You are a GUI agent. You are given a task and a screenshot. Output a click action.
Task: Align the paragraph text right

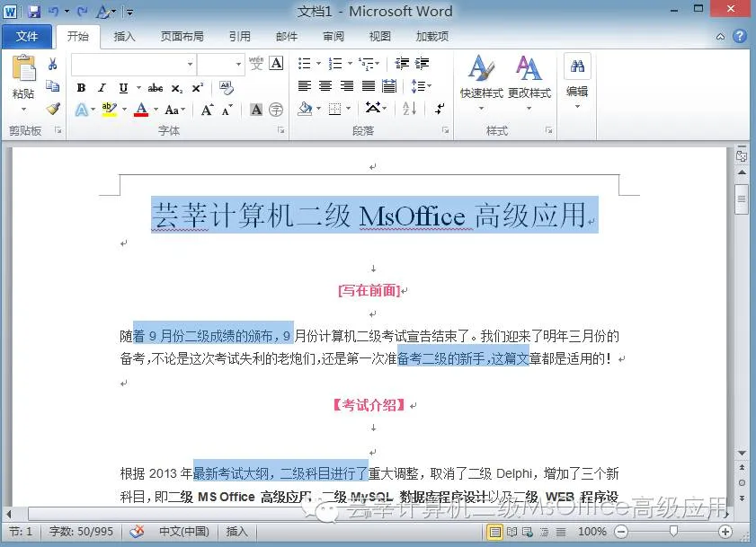tap(347, 86)
